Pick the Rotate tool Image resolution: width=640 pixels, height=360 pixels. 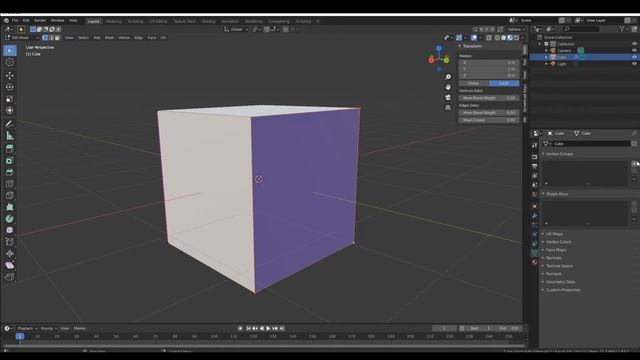click(x=10, y=87)
